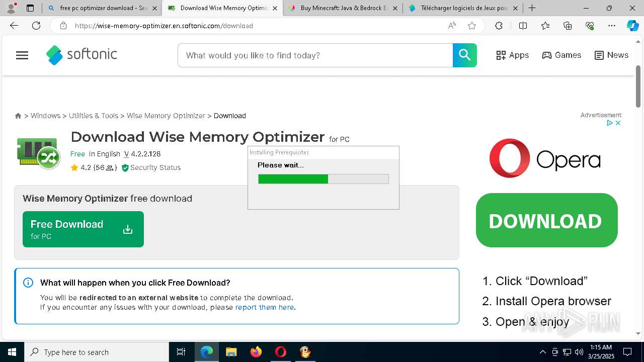Close the advertisement via X icon
This screenshot has height=362, width=644.
618,123
